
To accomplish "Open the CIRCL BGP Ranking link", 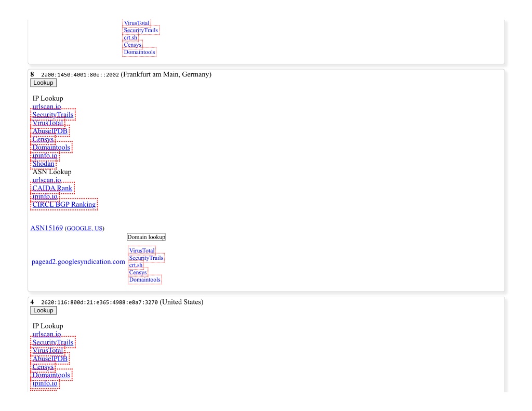I will [64, 204].
